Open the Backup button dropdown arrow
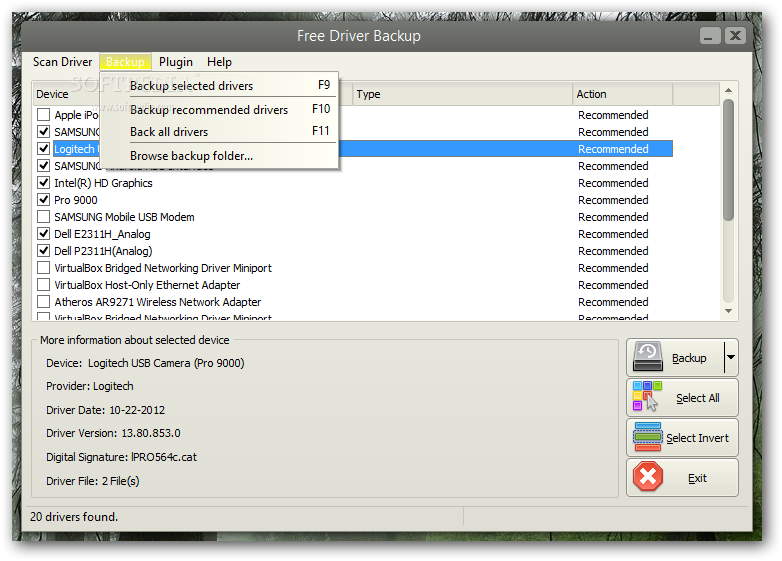782x561 pixels. (731, 357)
